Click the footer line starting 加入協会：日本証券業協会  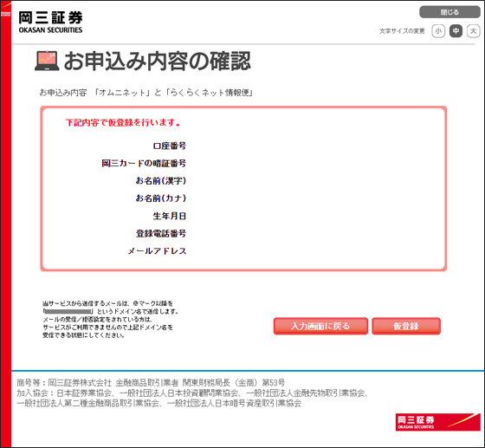(192, 393)
